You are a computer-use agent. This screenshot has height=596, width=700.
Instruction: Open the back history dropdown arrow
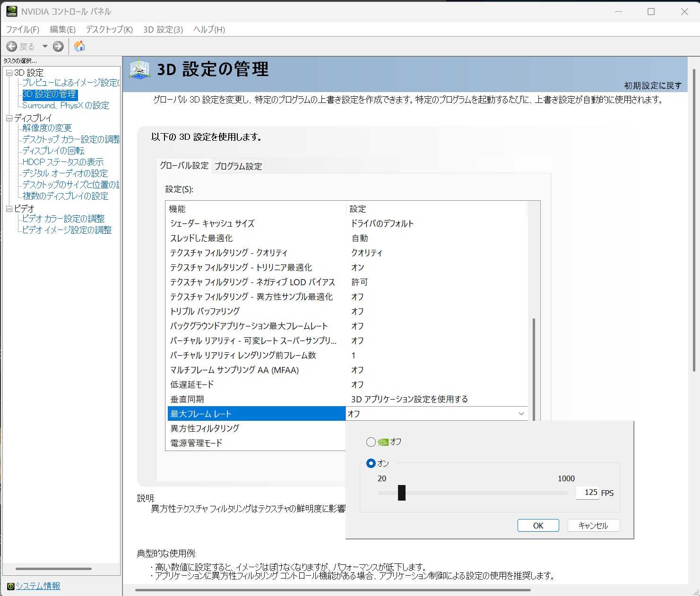tap(45, 46)
